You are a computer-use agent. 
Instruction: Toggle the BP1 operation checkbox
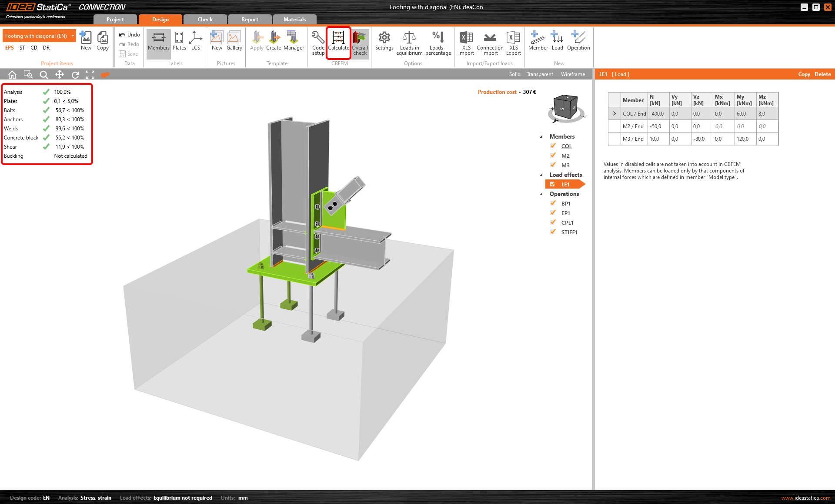[x=553, y=203]
